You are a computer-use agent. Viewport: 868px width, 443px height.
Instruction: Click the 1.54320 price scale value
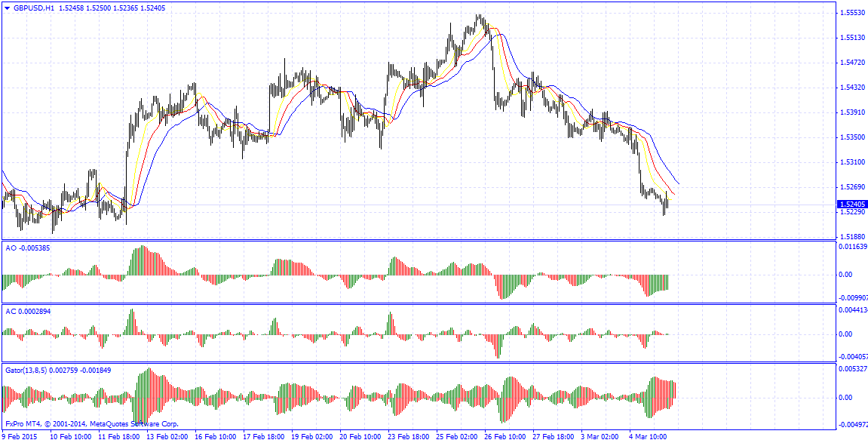click(853, 88)
